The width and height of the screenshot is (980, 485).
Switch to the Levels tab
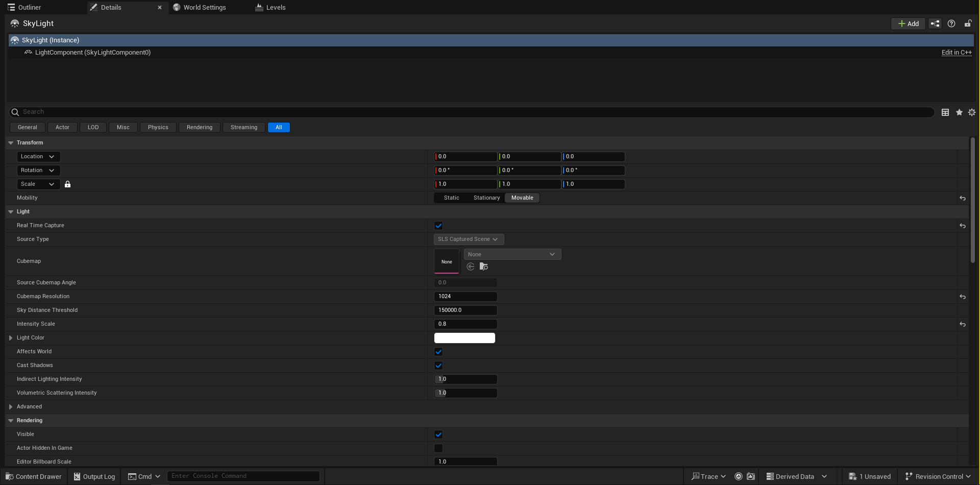click(271, 8)
